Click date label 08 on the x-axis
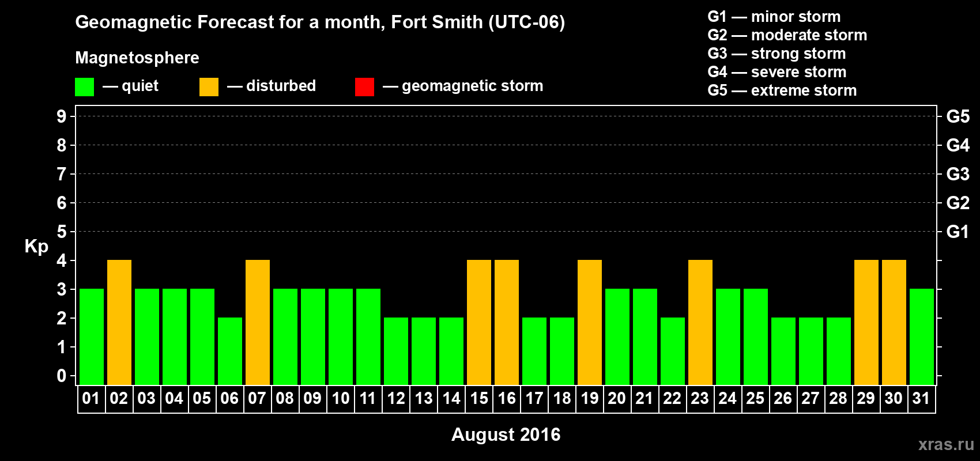Screen dimensions: 980x461 click(x=285, y=399)
